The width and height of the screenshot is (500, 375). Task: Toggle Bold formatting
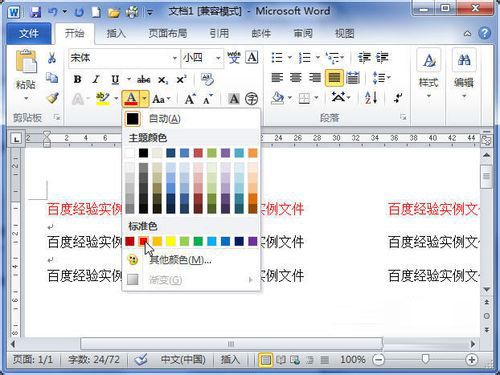[x=78, y=79]
